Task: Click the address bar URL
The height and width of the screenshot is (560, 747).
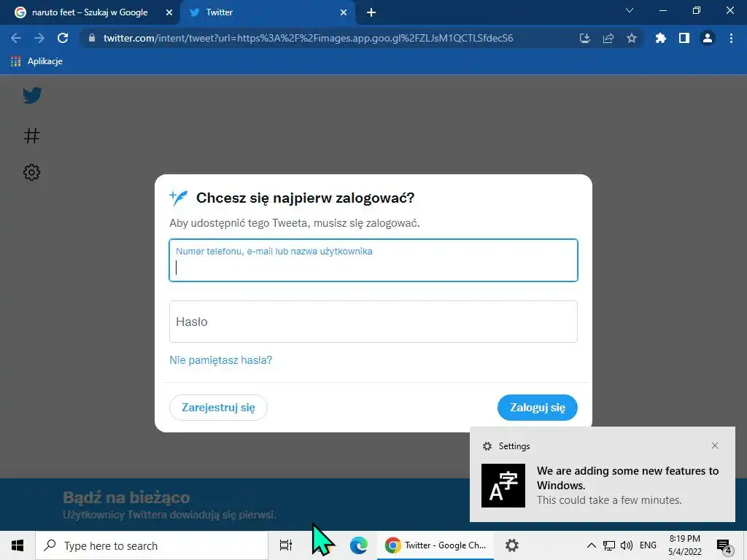Action: click(x=309, y=38)
